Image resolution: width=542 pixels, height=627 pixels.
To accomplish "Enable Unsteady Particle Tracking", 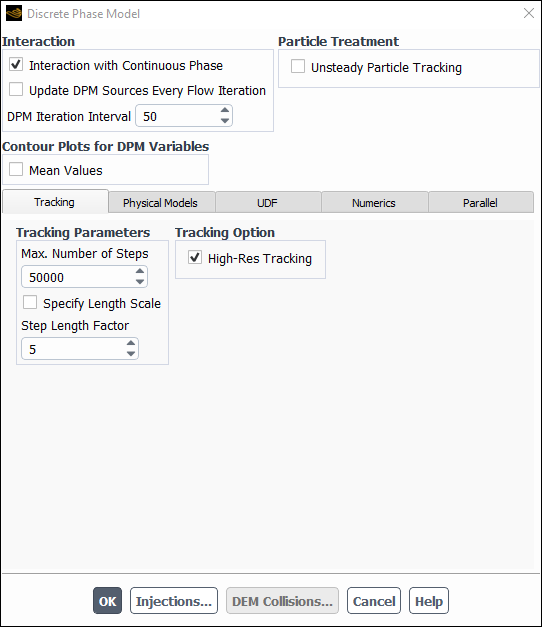I will pos(298,66).
